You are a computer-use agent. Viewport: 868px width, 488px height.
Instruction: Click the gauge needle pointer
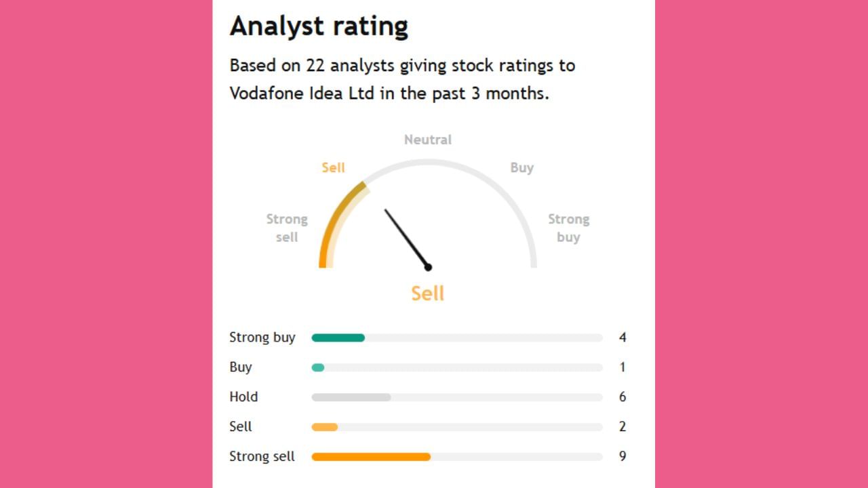point(406,237)
